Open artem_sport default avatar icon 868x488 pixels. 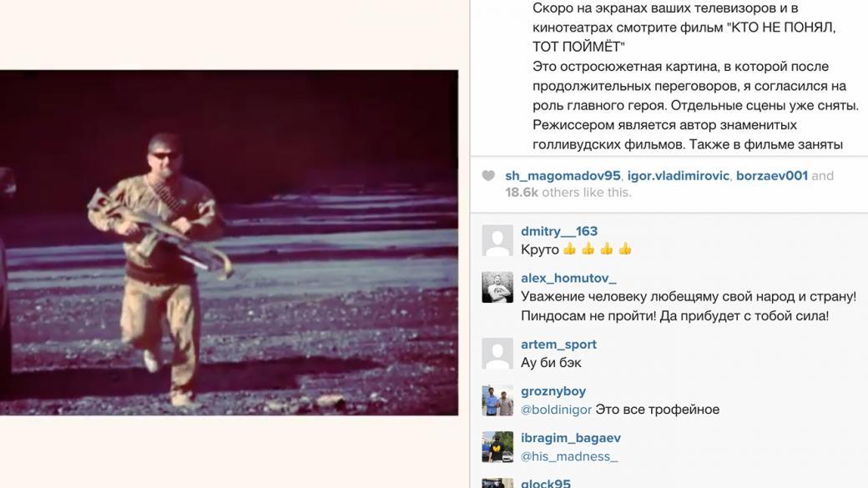(x=497, y=354)
